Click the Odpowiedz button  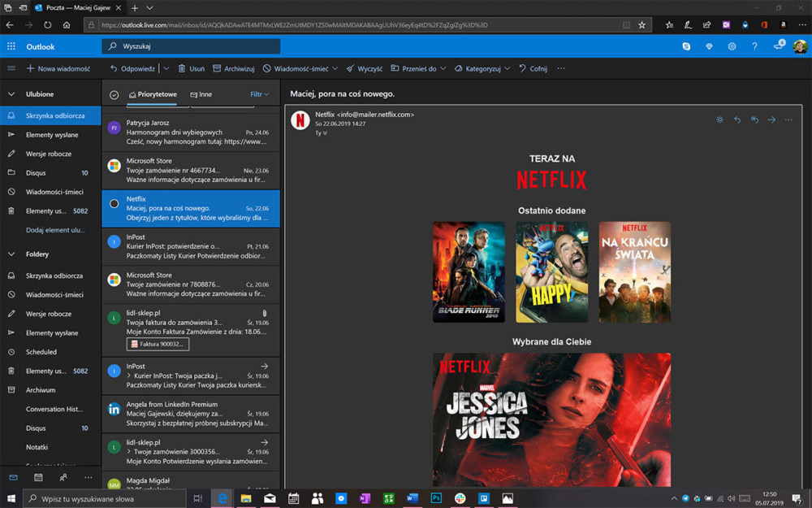pyautogui.click(x=132, y=68)
